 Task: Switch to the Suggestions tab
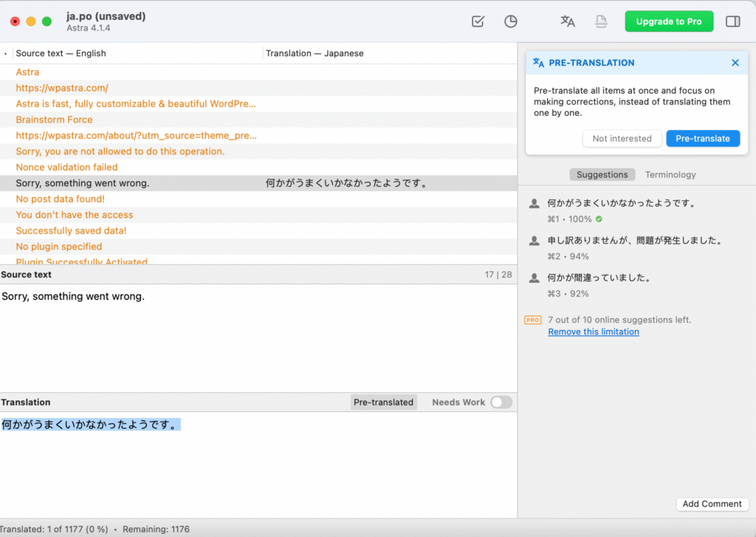tap(602, 174)
